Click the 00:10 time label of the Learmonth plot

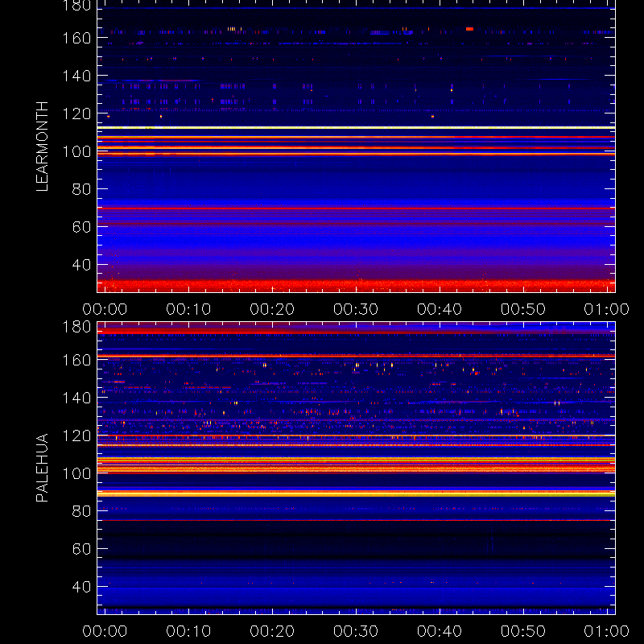click(188, 309)
